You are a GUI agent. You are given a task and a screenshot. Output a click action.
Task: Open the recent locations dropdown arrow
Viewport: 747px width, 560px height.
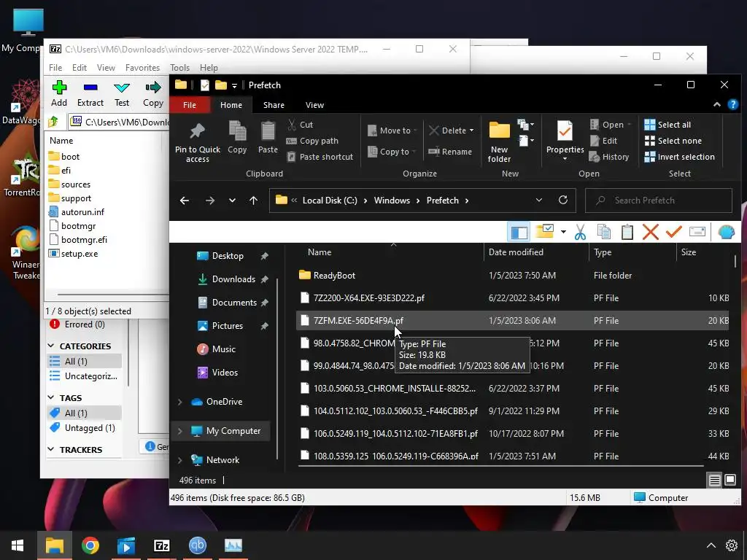[x=232, y=201]
